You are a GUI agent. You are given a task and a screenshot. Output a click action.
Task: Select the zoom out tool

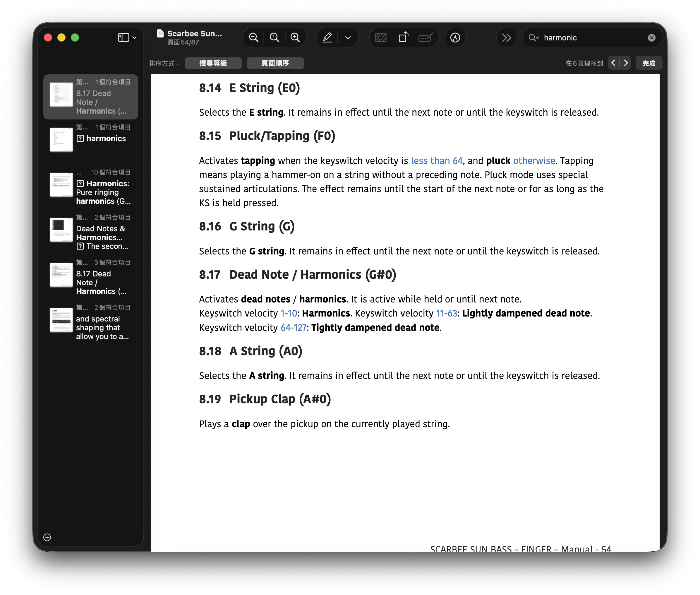[254, 37]
